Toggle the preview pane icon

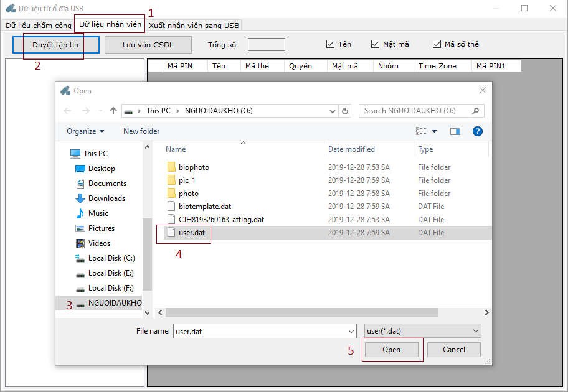[455, 131]
